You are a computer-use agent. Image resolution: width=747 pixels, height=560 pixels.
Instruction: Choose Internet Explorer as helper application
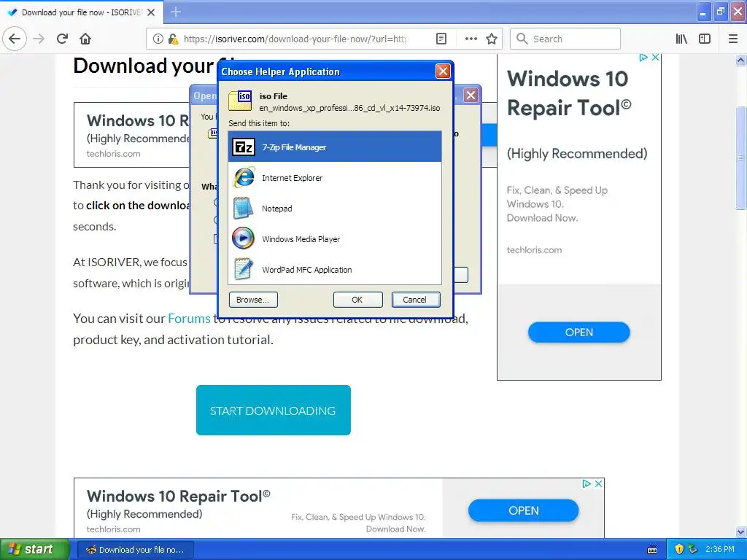coord(335,178)
